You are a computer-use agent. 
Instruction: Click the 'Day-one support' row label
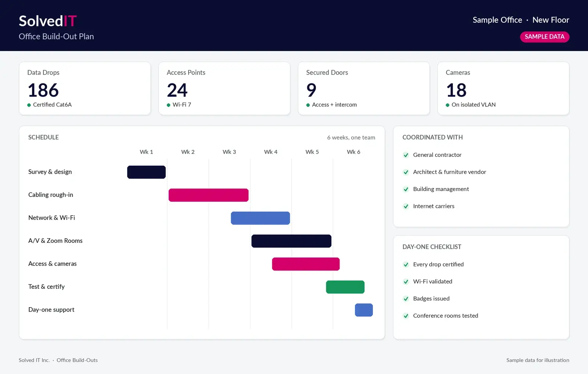point(51,310)
